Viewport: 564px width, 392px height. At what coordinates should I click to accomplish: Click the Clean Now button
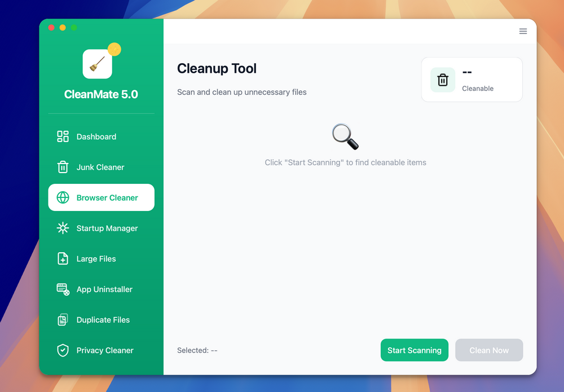[x=489, y=350]
